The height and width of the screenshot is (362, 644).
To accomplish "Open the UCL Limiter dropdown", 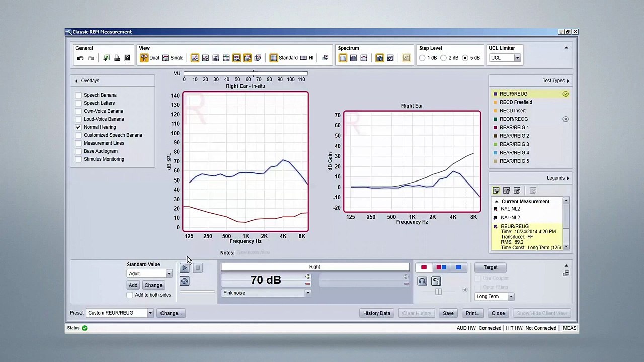I will coord(517,58).
